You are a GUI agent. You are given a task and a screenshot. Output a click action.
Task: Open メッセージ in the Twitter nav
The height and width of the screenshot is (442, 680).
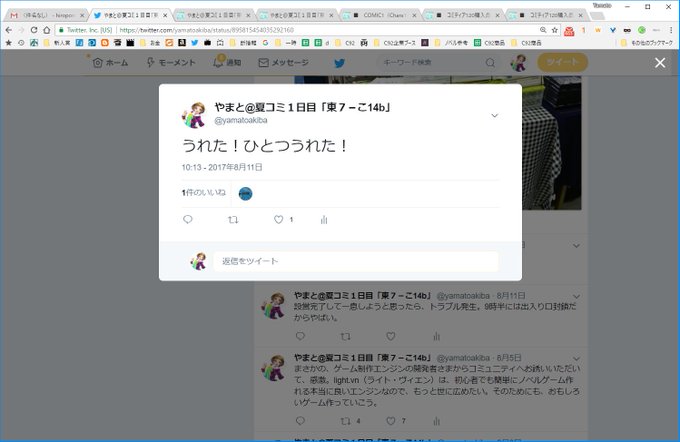[x=283, y=63]
